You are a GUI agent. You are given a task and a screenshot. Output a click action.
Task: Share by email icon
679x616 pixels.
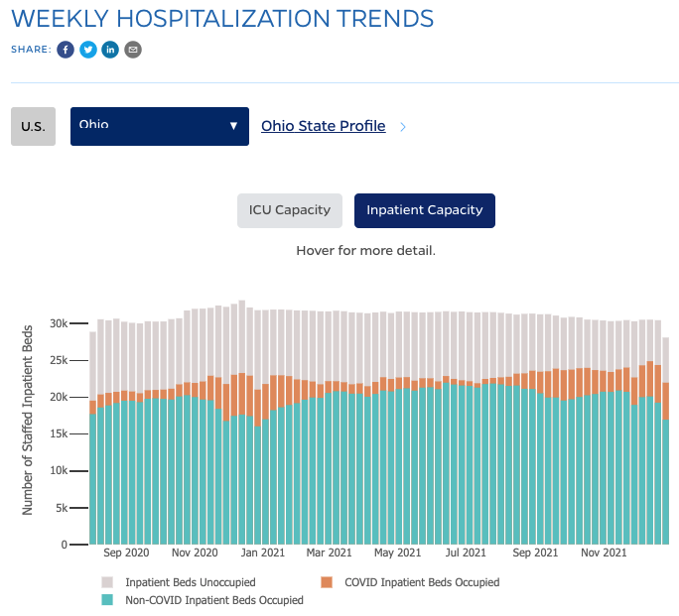133,50
